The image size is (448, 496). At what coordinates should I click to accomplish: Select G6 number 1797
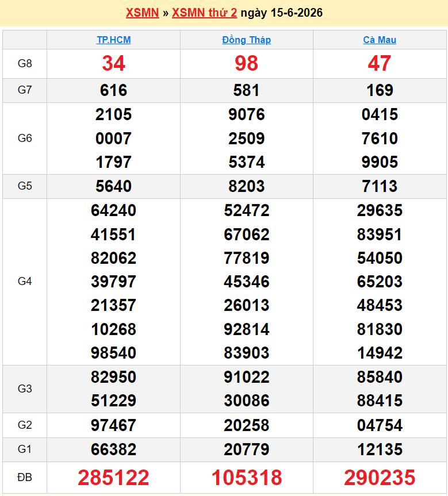[113, 162]
